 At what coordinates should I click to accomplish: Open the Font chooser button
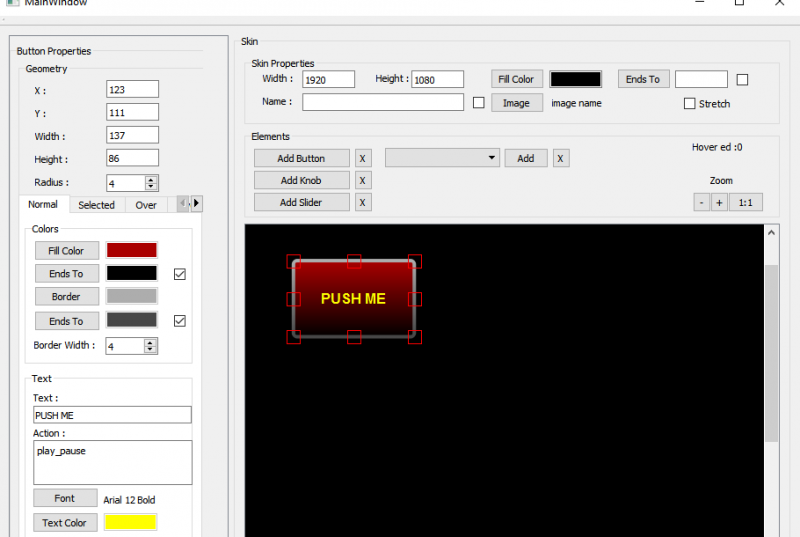coord(65,498)
